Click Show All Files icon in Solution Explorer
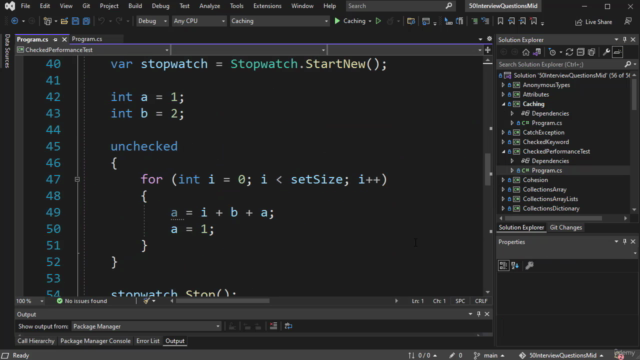Image resolution: width=640 pixels, height=360 pixels. (x=591, y=52)
